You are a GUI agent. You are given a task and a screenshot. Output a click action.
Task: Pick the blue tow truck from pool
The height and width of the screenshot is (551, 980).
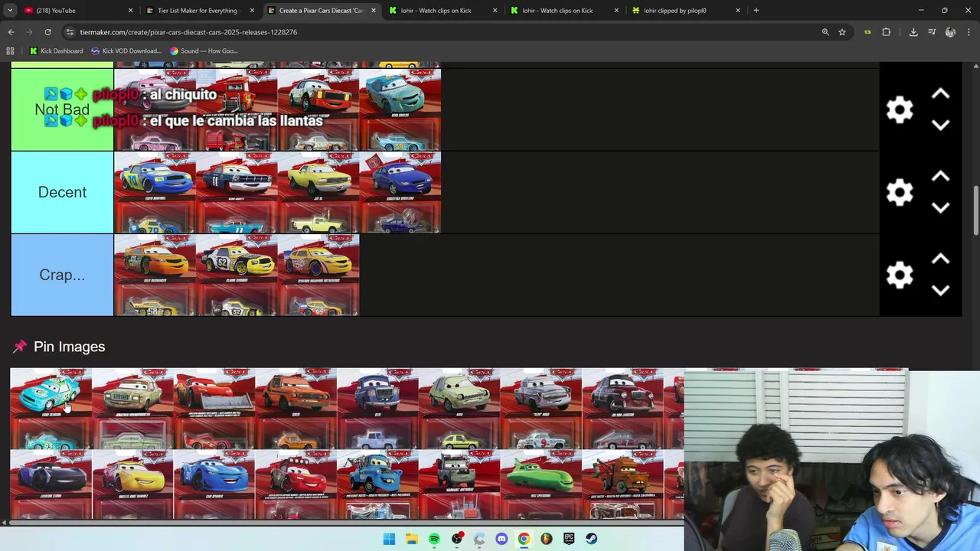point(377,484)
